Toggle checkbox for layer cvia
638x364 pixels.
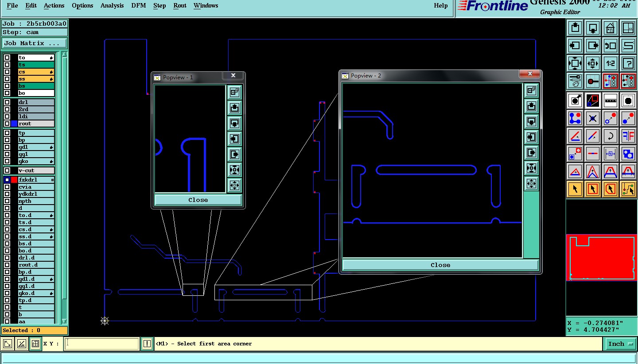(x=7, y=187)
